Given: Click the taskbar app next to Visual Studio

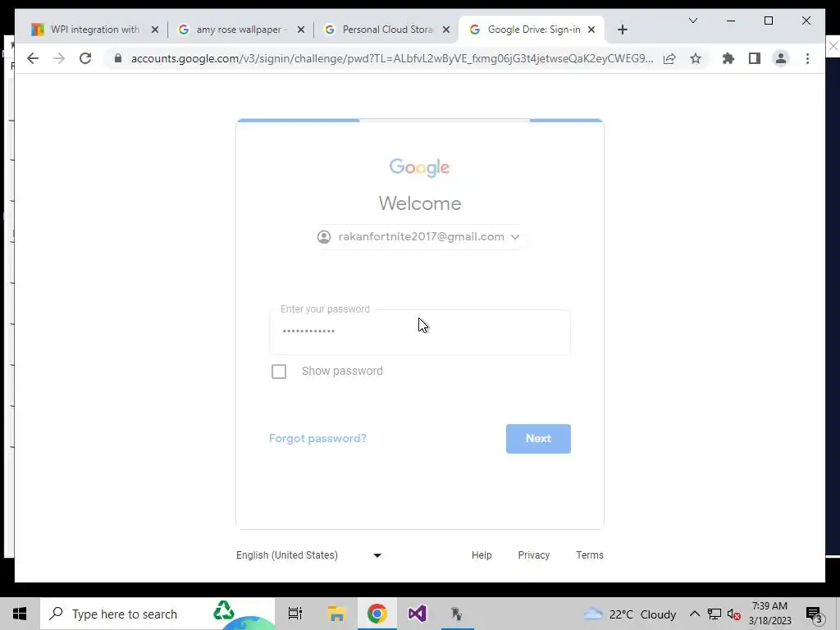Looking at the screenshot, I should point(458,614).
